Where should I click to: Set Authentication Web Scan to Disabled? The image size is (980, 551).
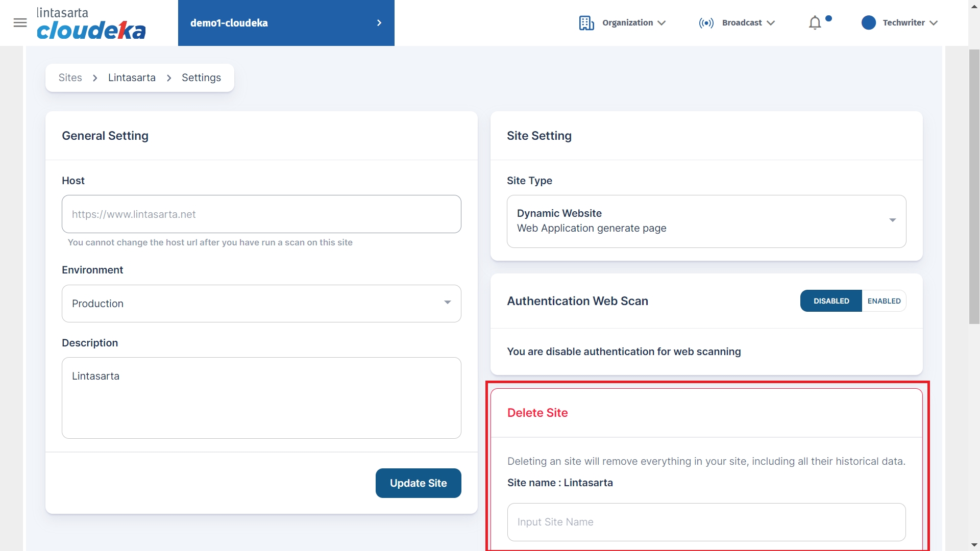point(830,301)
